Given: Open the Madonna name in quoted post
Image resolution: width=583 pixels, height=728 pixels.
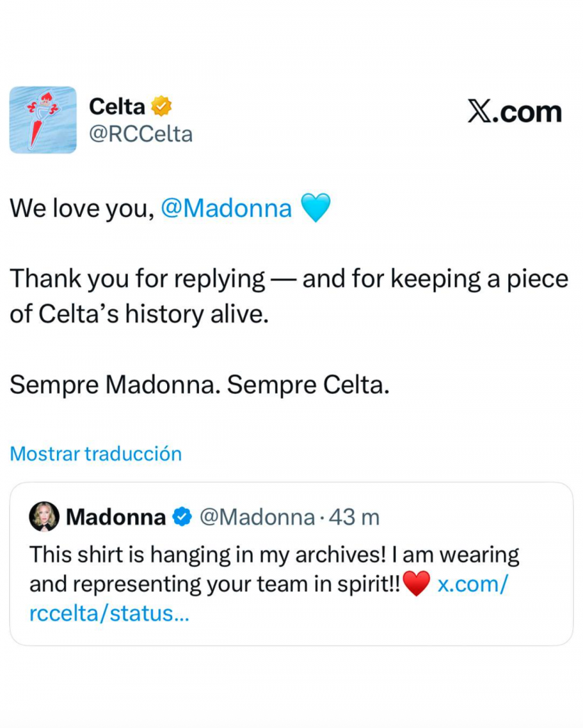Looking at the screenshot, I should pos(116,518).
